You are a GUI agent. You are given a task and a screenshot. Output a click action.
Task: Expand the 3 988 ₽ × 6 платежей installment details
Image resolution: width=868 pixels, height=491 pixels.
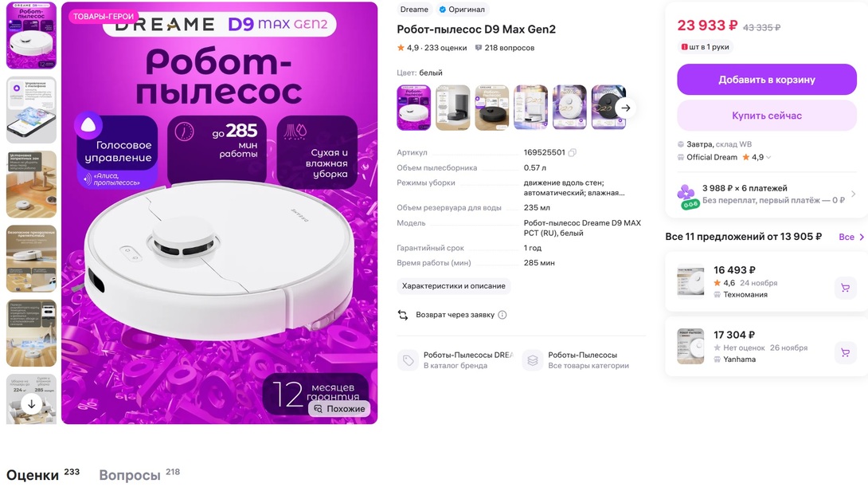[x=767, y=194]
